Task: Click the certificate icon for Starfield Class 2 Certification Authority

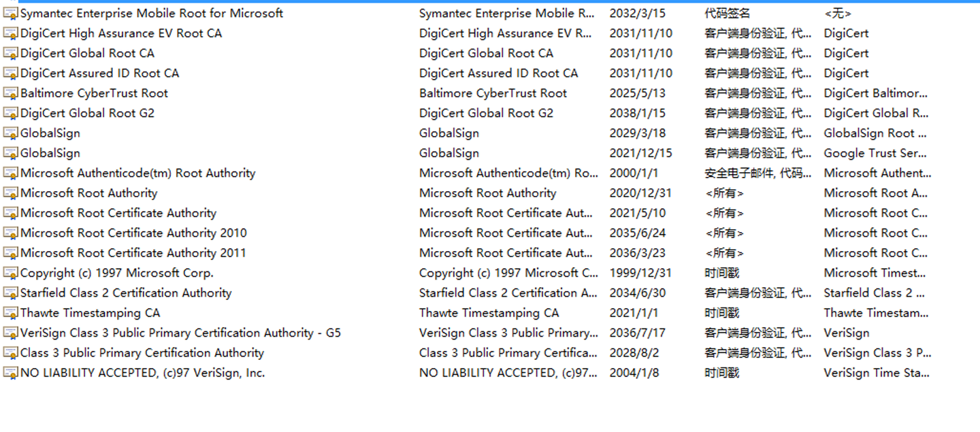Action: click(x=10, y=293)
